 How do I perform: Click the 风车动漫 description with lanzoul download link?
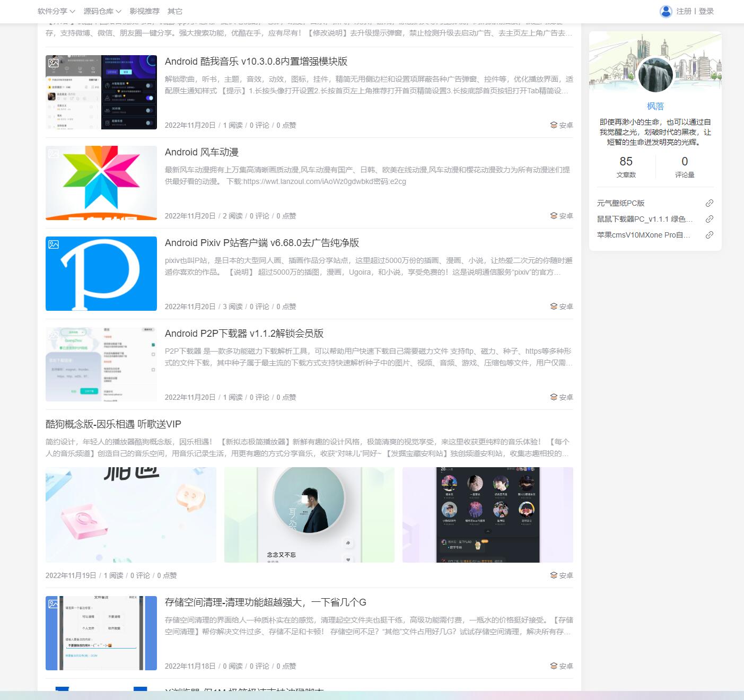click(367, 176)
